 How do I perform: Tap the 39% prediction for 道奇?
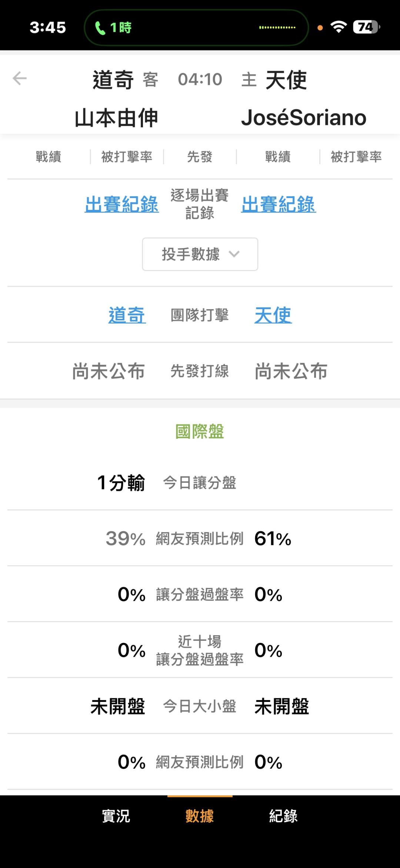coord(126,539)
